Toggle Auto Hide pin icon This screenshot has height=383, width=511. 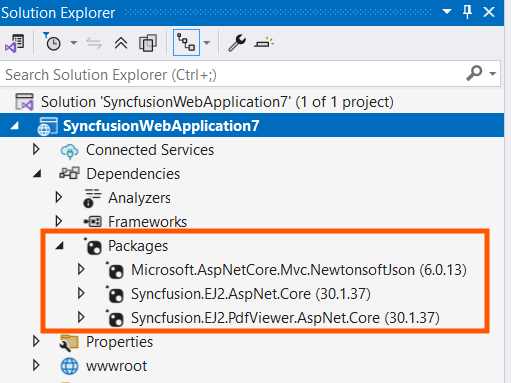click(467, 12)
